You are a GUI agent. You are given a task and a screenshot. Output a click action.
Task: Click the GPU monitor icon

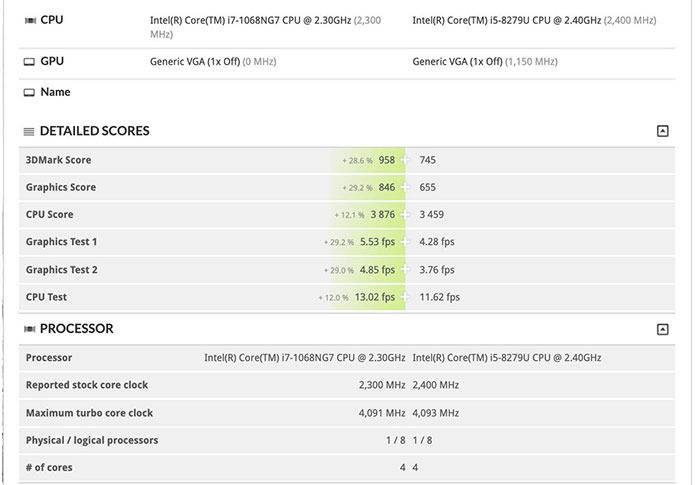[29, 62]
